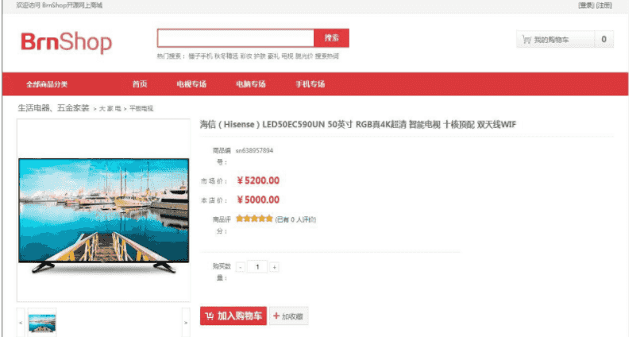
Task: Click breadcrumb 大家电
Action: tap(110, 109)
